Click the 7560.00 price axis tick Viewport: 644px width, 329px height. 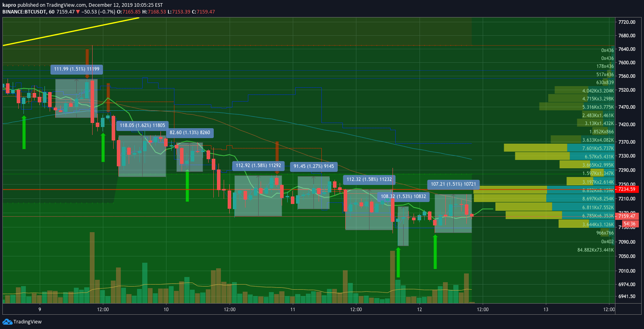point(627,76)
